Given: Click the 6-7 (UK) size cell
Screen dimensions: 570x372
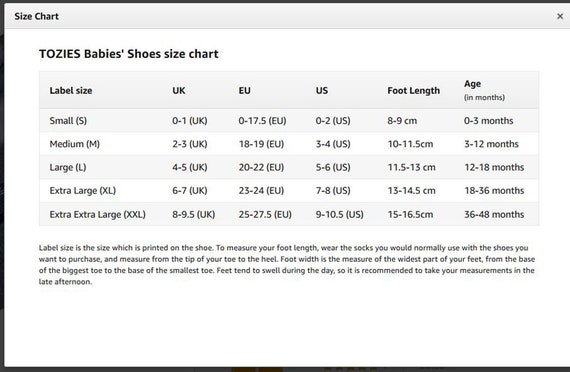Looking at the screenshot, I should (190, 191).
